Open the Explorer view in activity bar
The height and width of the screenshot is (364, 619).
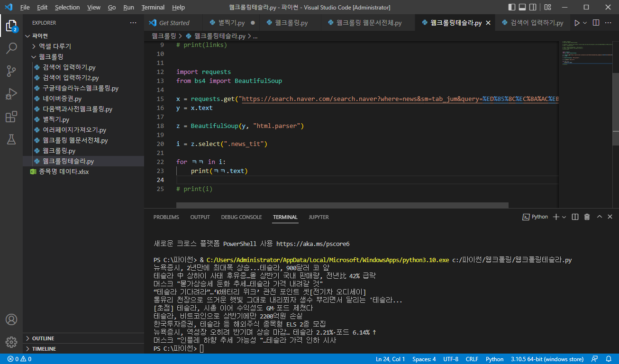[11, 25]
